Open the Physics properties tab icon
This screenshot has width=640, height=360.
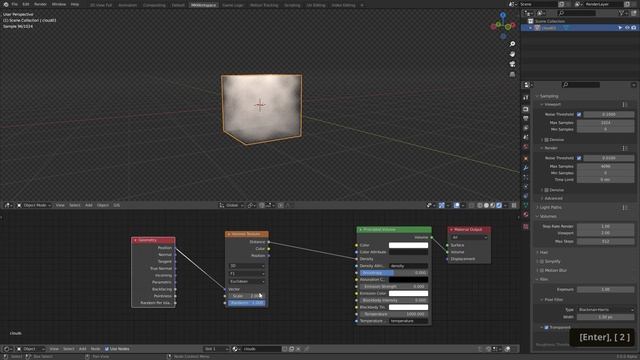(x=526, y=187)
